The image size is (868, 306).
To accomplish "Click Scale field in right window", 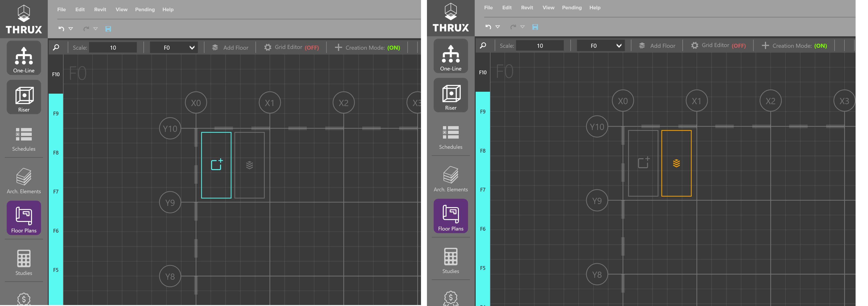I will pyautogui.click(x=540, y=45).
